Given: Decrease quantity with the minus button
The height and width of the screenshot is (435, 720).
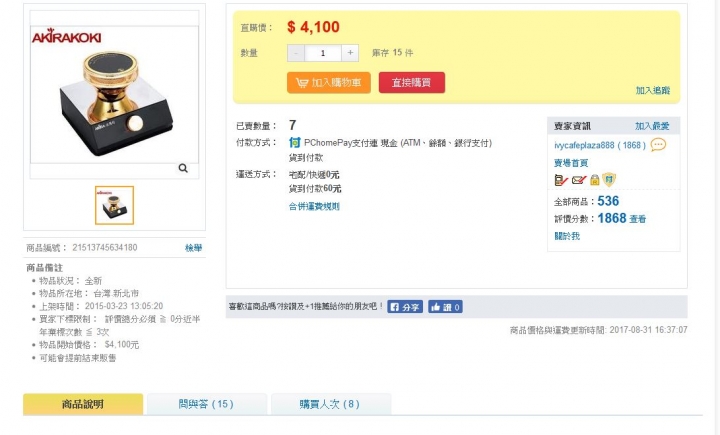Looking at the screenshot, I should [x=296, y=53].
